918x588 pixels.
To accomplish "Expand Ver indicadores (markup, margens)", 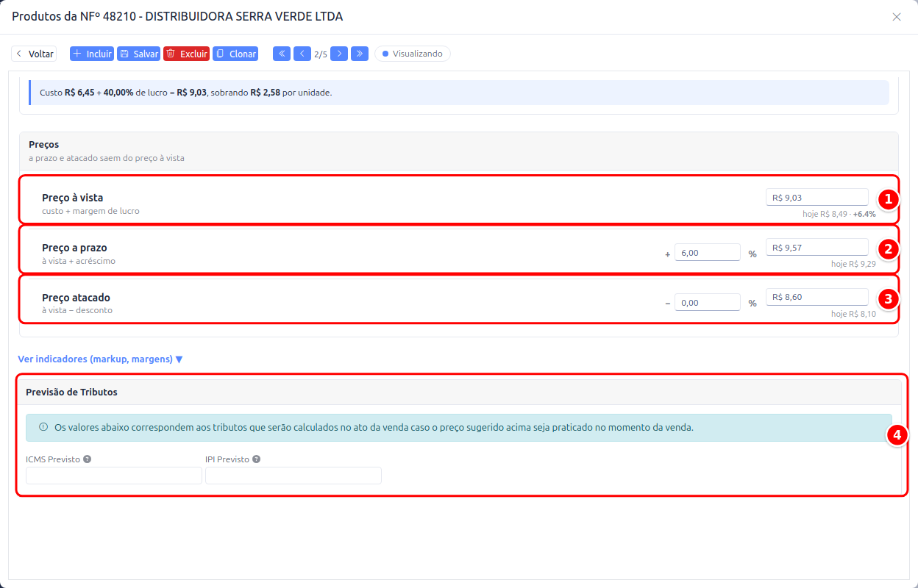I will [100, 359].
